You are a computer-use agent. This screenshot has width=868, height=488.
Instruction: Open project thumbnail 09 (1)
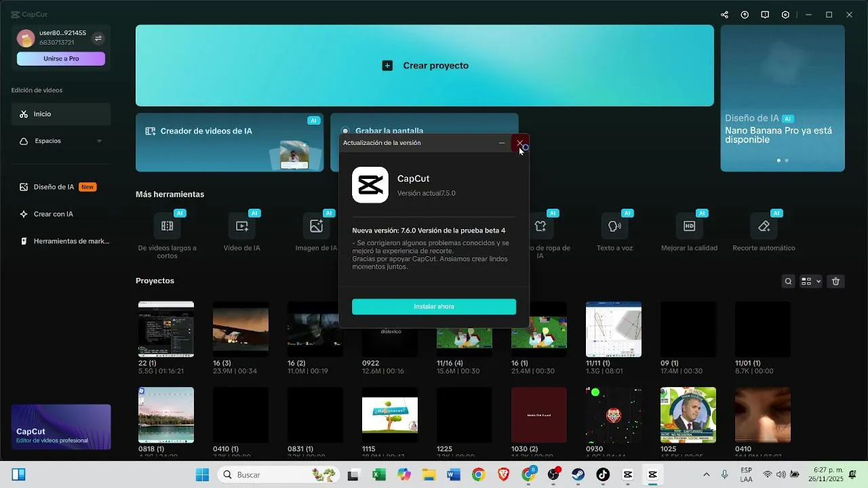point(688,329)
